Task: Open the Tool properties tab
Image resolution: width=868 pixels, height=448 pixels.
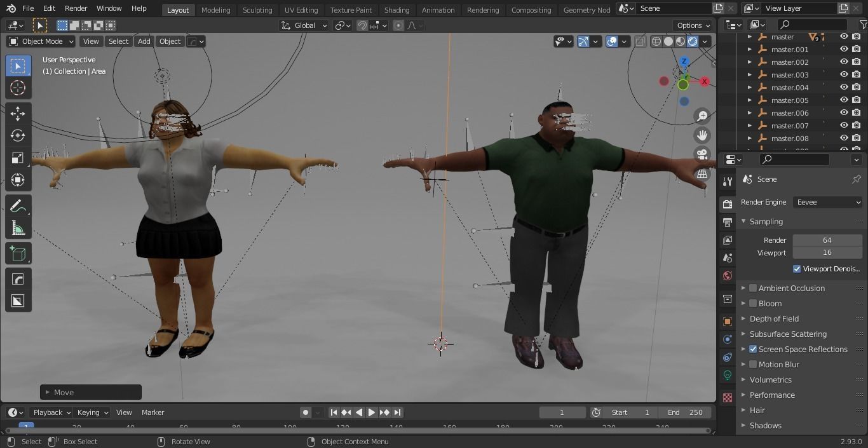Action: click(x=728, y=182)
